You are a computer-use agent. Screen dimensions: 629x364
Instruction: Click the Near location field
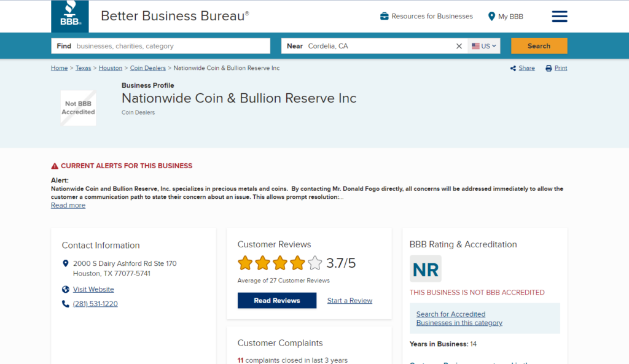[x=374, y=46]
